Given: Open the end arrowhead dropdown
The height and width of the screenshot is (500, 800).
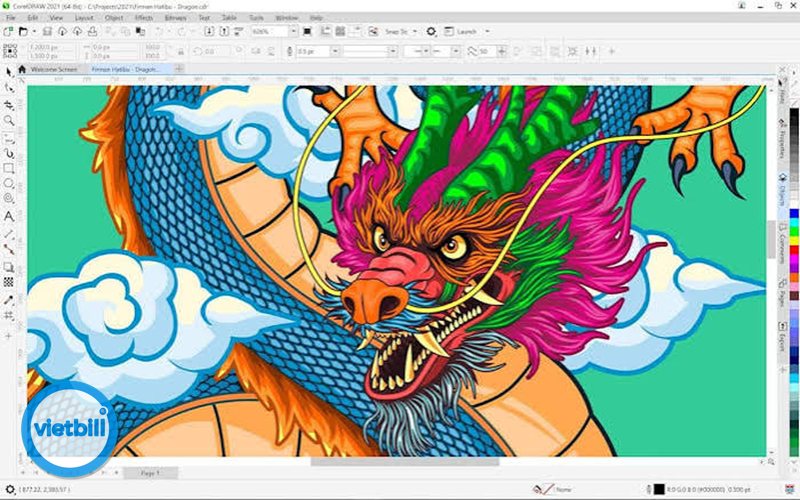Looking at the screenshot, I should coord(456,52).
